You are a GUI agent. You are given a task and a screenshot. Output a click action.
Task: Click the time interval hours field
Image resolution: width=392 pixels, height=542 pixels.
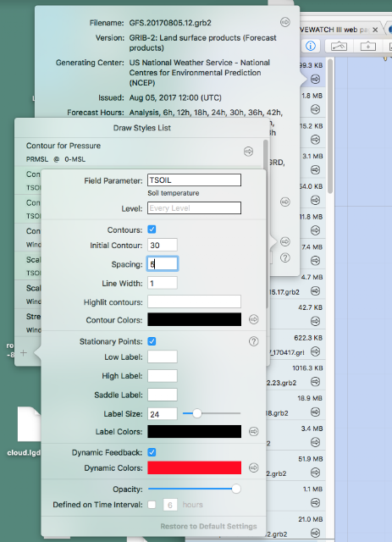(x=170, y=505)
